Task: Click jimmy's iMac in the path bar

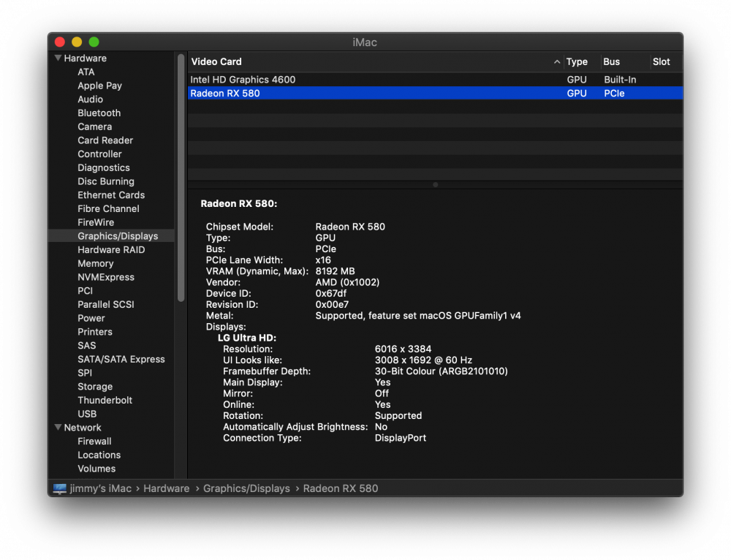Action: [101, 488]
